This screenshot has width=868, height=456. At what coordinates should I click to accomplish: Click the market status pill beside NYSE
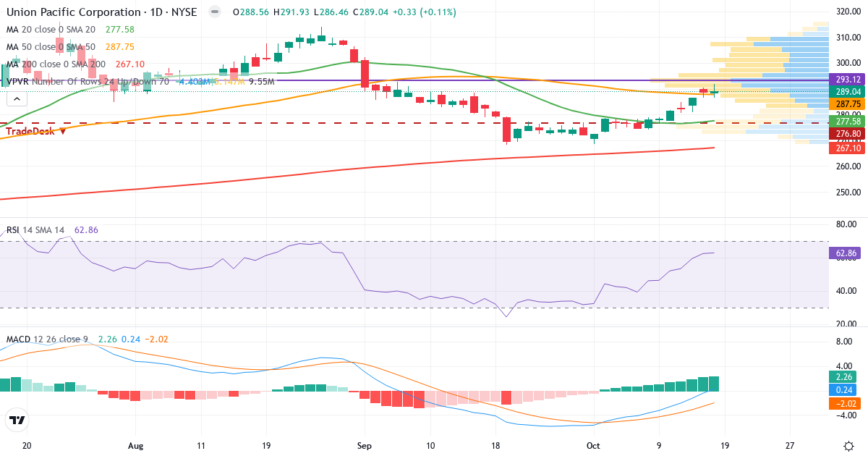pos(214,12)
